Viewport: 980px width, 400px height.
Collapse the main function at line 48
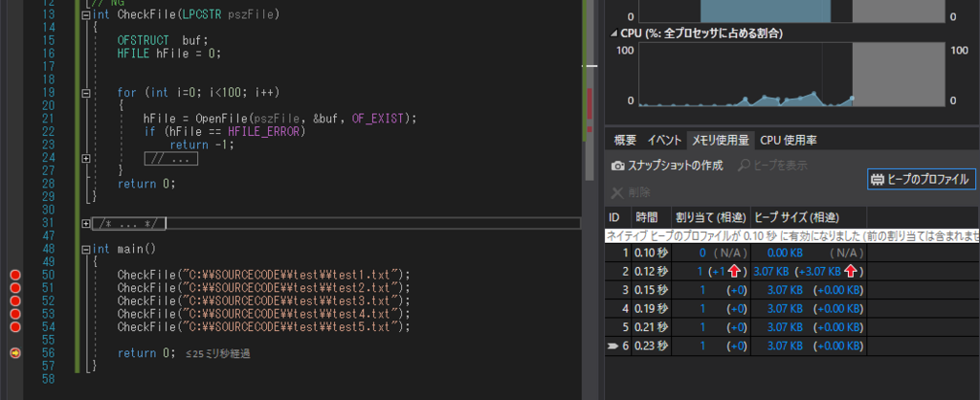point(85,250)
